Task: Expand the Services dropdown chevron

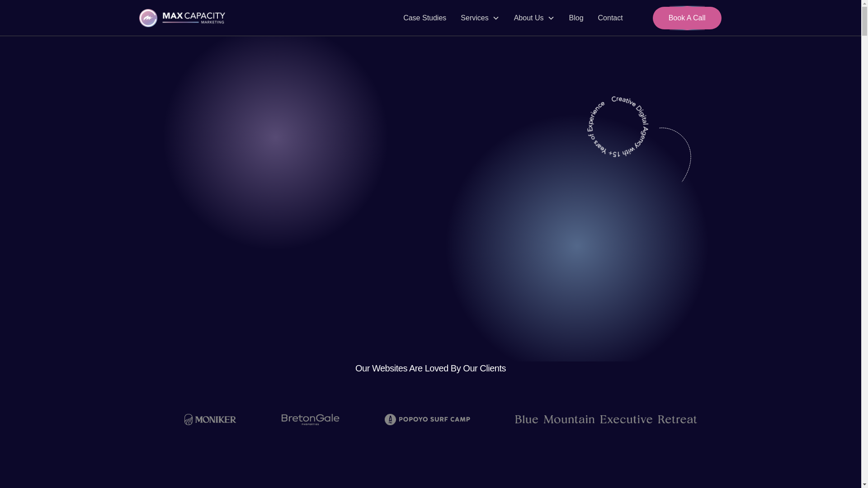Action: (x=496, y=18)
